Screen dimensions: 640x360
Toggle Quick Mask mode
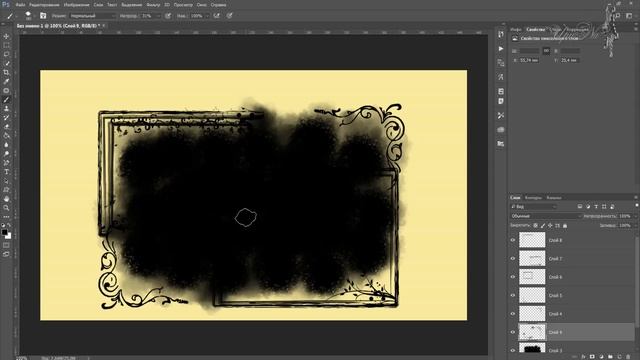click(6, 245)
